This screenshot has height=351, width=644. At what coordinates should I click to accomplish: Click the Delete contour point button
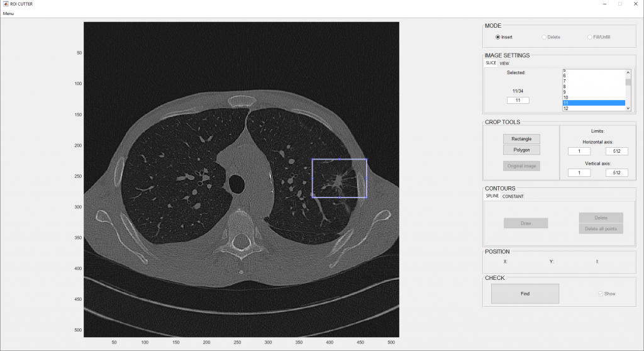pyautogui.click(x=601, y=218)
